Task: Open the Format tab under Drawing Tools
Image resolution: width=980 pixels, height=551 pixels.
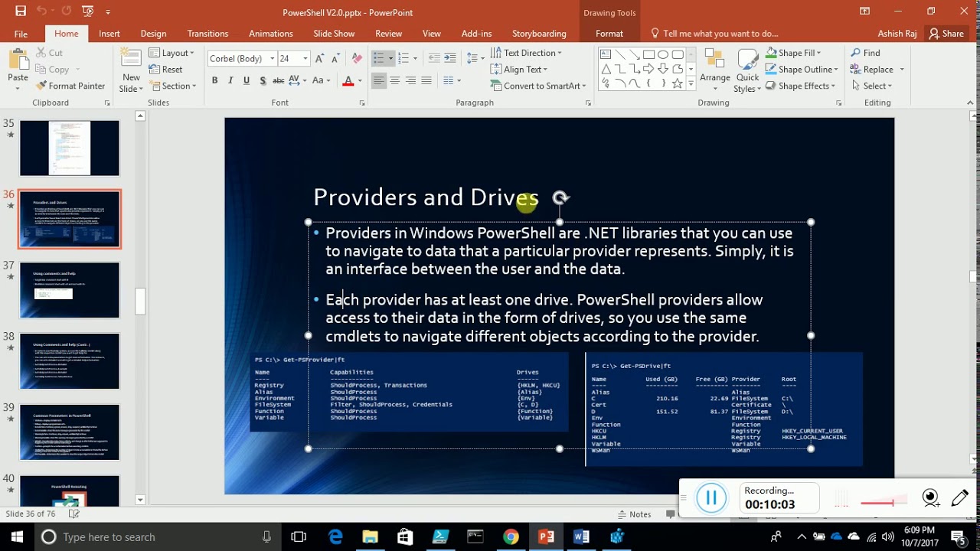Action: click(609, 34)
